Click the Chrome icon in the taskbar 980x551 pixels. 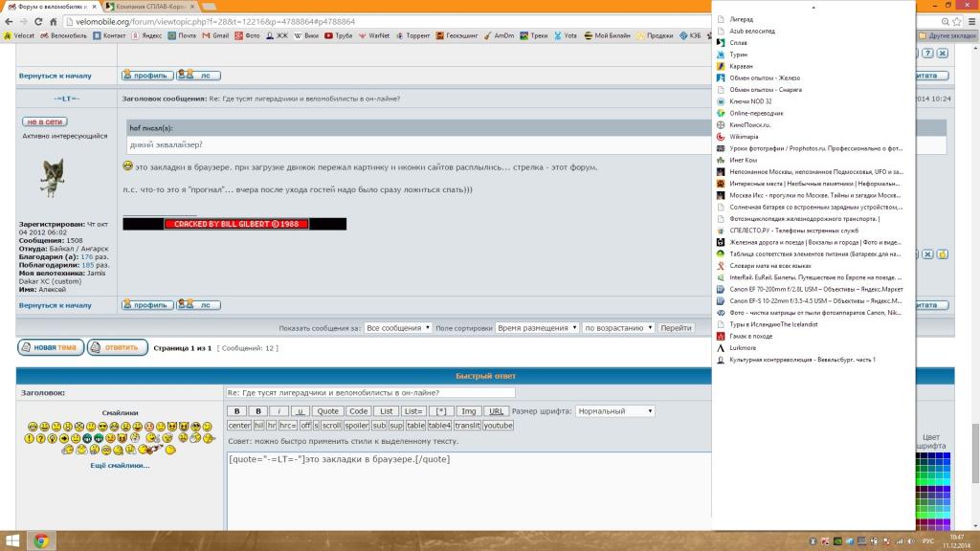pyautogui.click(x=41, y=540)
